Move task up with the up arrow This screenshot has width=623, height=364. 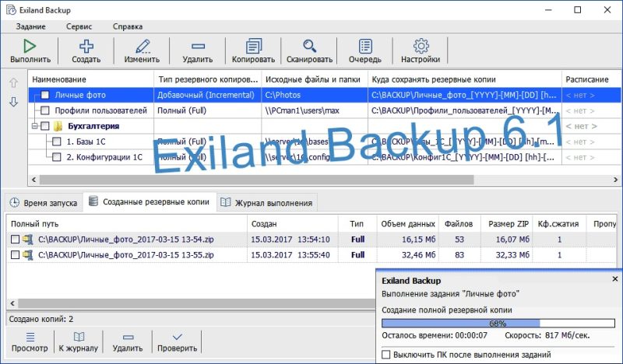(13, 82)
